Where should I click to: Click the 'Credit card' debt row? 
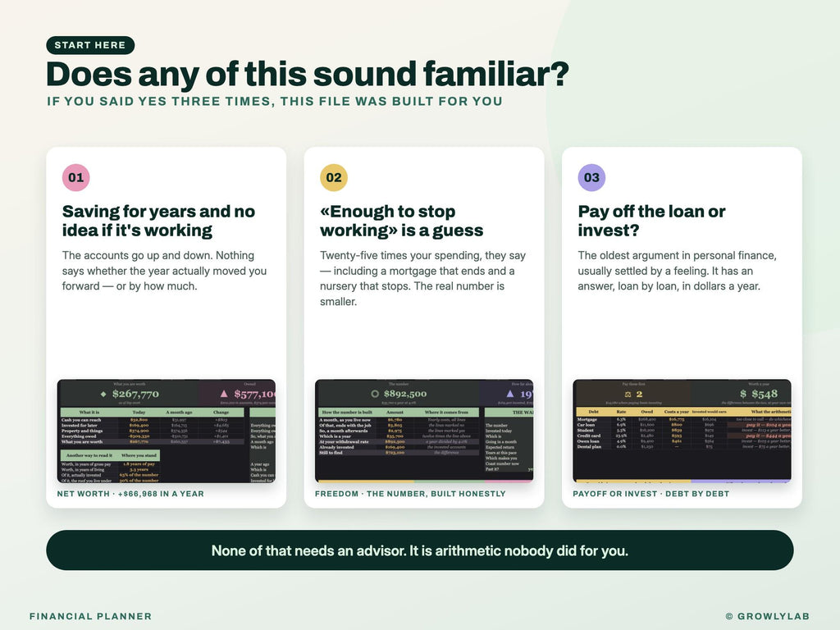click(682, 436)
